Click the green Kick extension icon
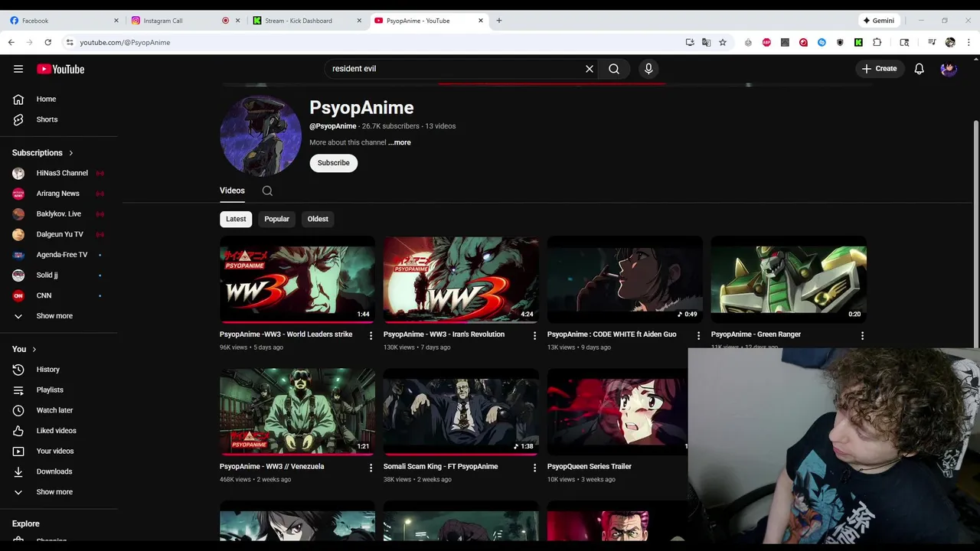Image resolution: width=980 pixels, height=551 pixels. coord(858,42)
